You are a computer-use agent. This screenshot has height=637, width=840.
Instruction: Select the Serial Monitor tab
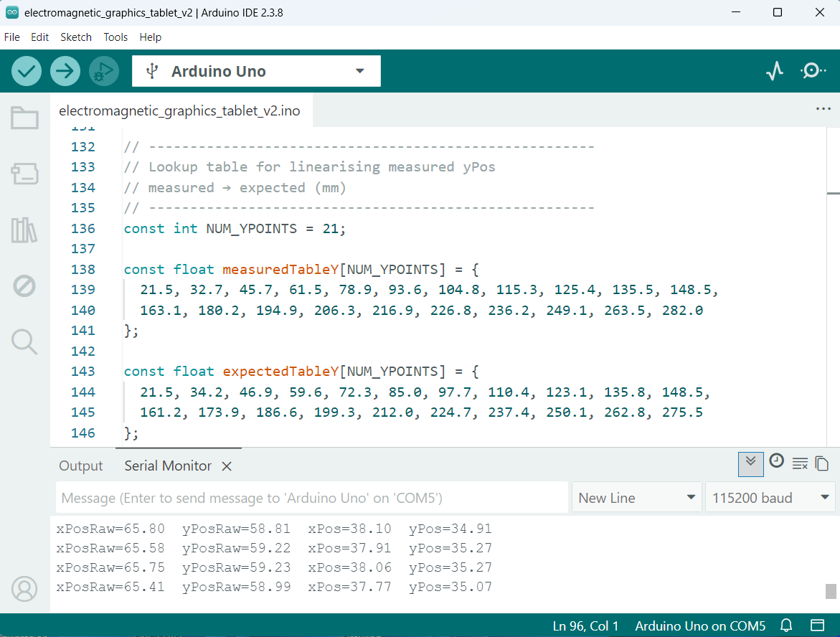click(168, 466)
